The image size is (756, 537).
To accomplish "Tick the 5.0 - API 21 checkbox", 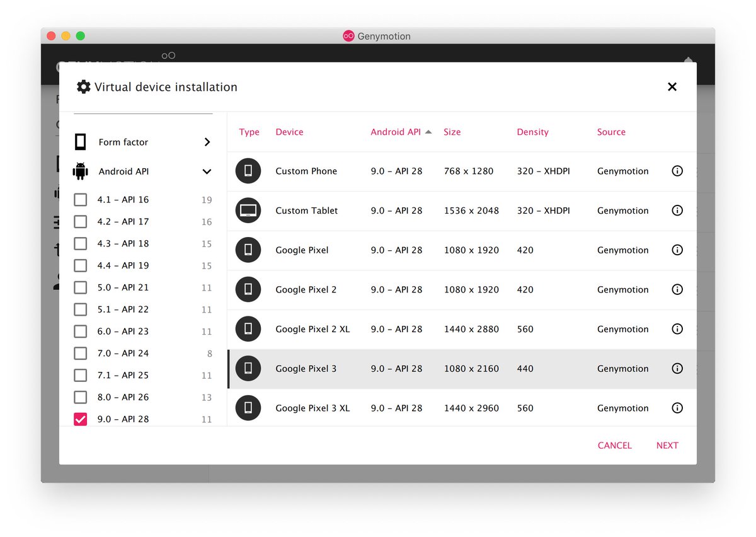I will click(80, 287).
